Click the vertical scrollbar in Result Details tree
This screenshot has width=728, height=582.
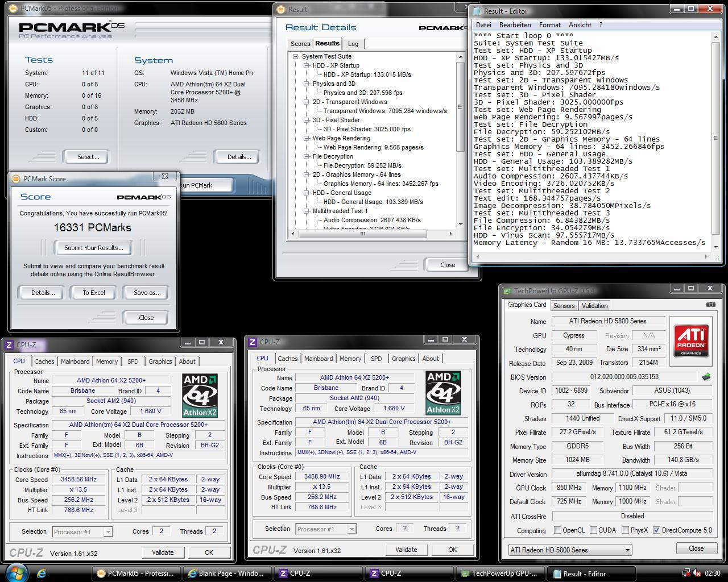coord(461,140)
